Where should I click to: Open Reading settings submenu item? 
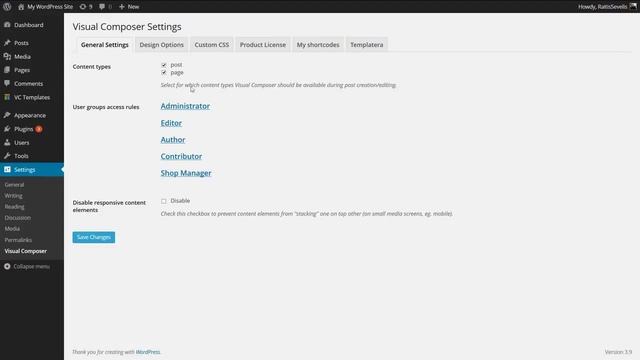[14, 207]
